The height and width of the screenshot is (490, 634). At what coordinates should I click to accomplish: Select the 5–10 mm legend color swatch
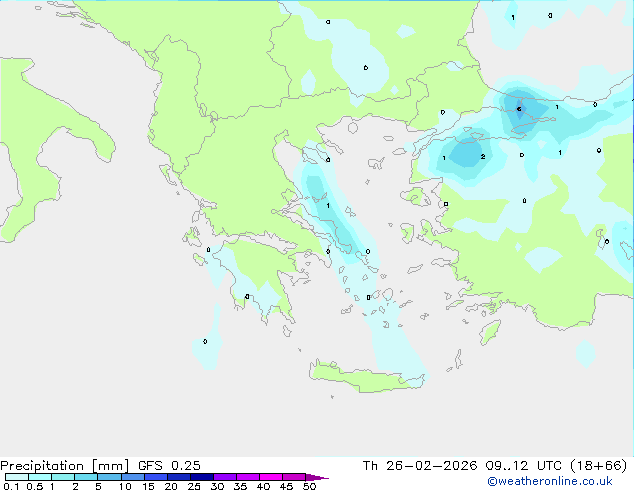pyautogui.click(x=109, y=477)
